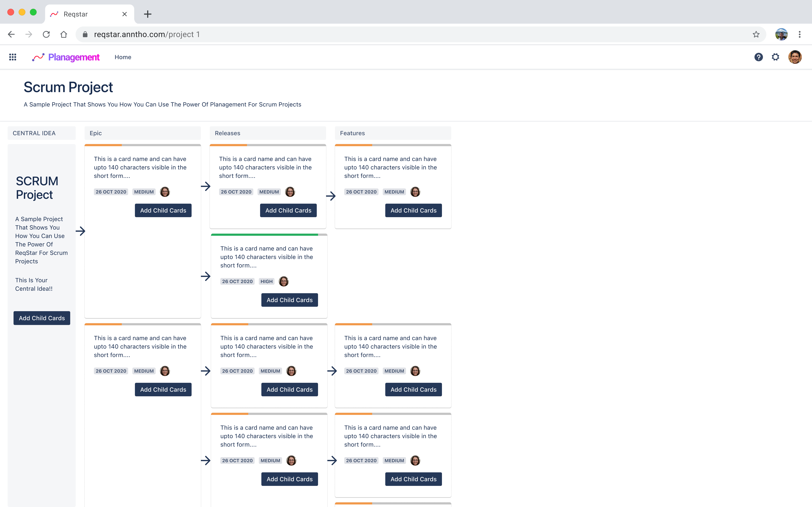
Task: Click Add Child Cards in Central Idea
Action: [42, 318]
